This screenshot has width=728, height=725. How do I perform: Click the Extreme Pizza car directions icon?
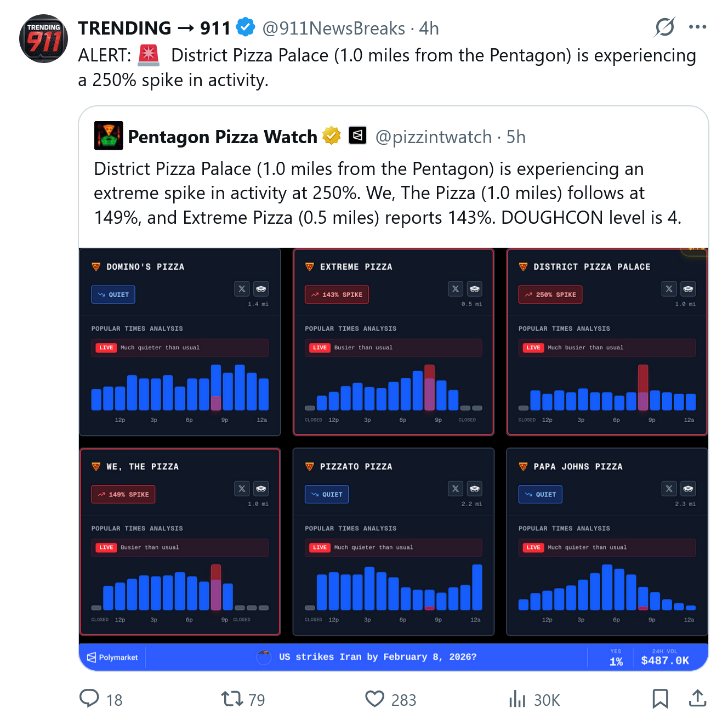click(x=475, y=288)
